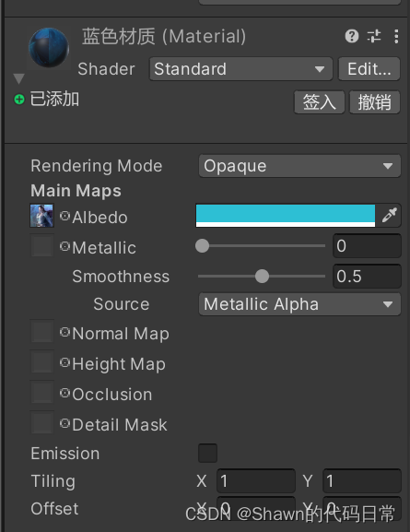Open the Source Metallic Alpha dropdown
410x532 pixels.
click(x=299, y=304)
